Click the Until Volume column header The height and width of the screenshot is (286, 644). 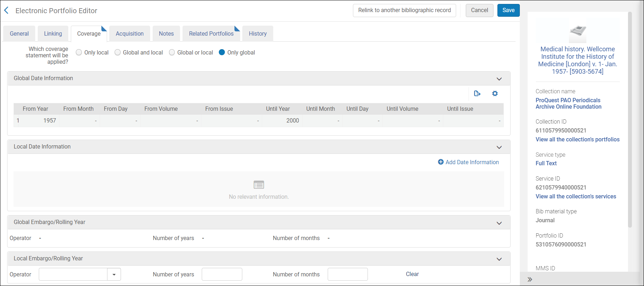coord(402,109)
